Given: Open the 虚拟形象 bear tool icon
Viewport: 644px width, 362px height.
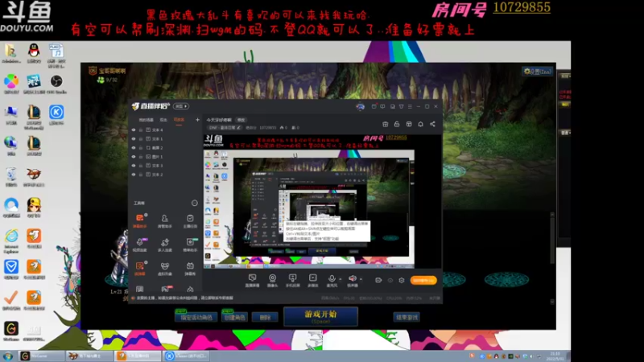Looking at the screenshot, I should point(165,269).
